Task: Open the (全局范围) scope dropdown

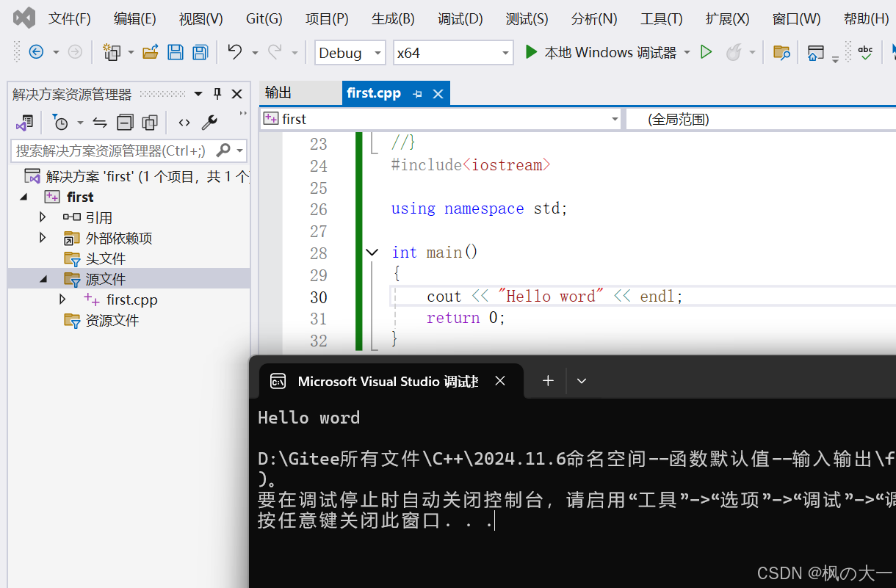Action: coord(760,119)
